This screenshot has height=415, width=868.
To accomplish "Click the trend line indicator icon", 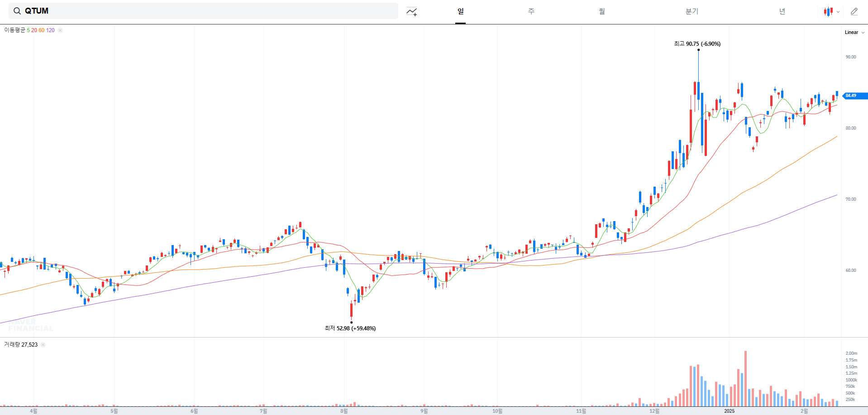I will (411, 11).
